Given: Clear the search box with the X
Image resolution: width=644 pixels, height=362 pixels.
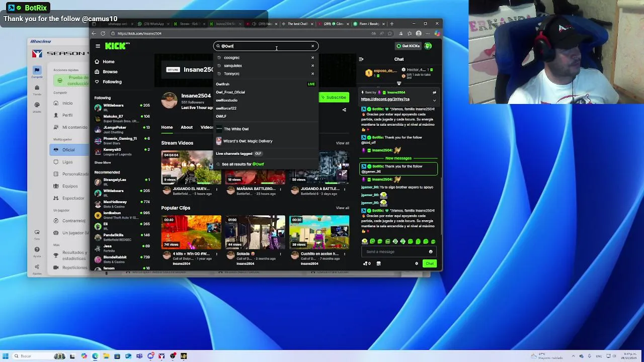Looking at the screenshot, I should [x=312, y=46].
